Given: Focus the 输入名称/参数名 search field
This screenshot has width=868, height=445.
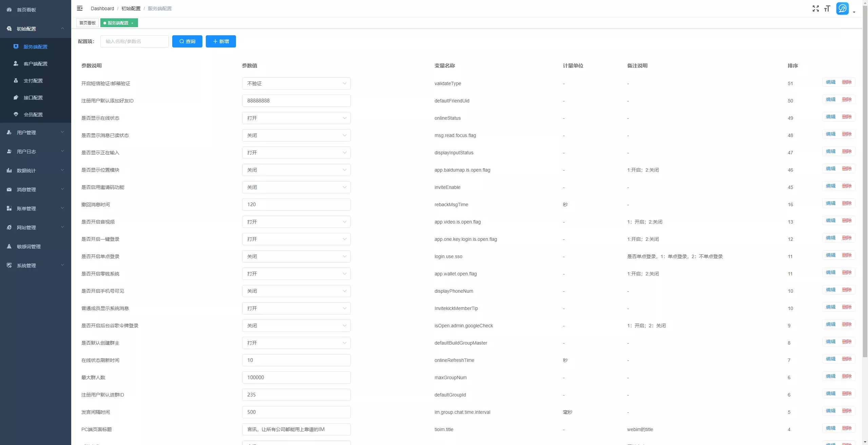Looking at the screenshot, I should click(x=135, y=41).
